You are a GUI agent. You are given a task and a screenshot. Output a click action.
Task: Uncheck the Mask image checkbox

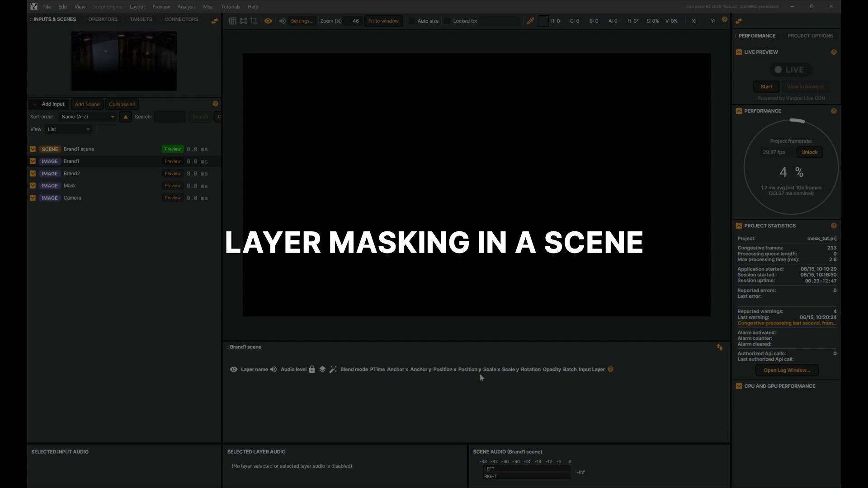(x=33, y=186)
